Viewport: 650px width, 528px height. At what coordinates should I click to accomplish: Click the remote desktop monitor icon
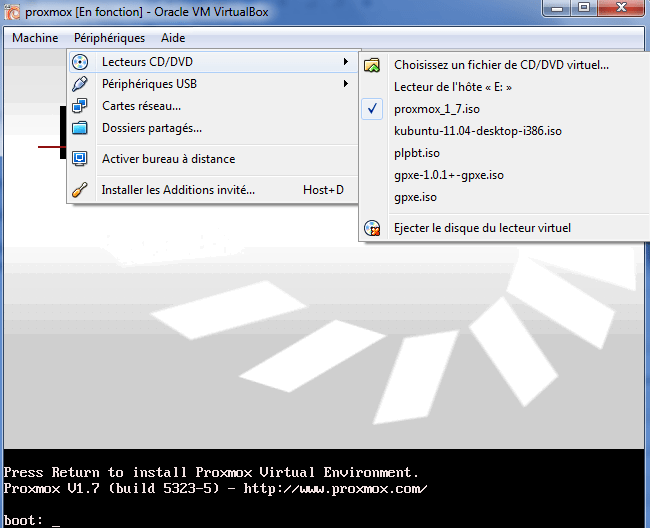click(80, 159)
